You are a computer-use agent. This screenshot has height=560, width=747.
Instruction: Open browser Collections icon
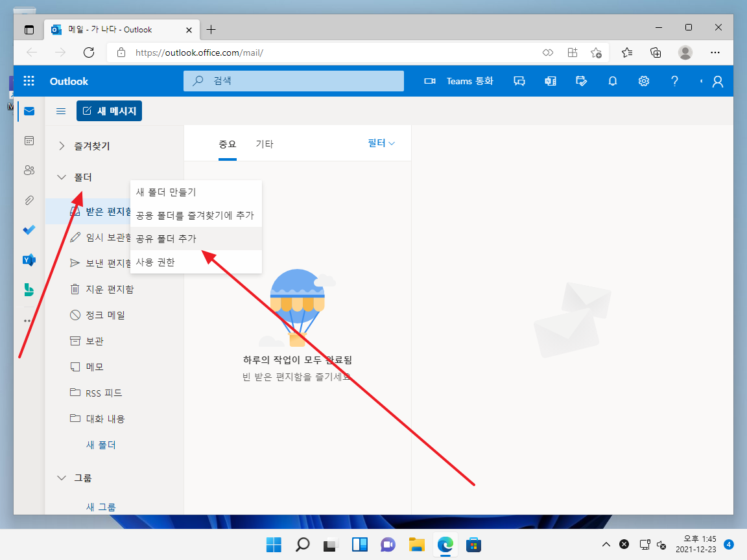pos(656,52)
